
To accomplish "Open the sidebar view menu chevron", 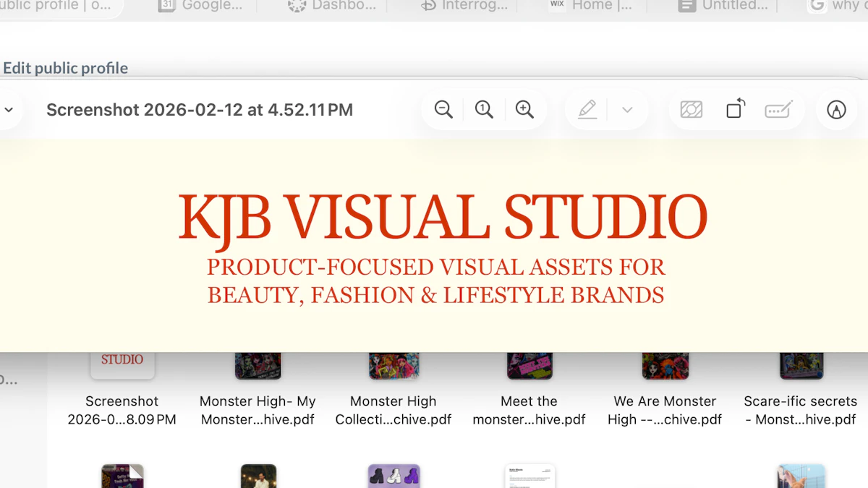I will [x=9, y=110].
